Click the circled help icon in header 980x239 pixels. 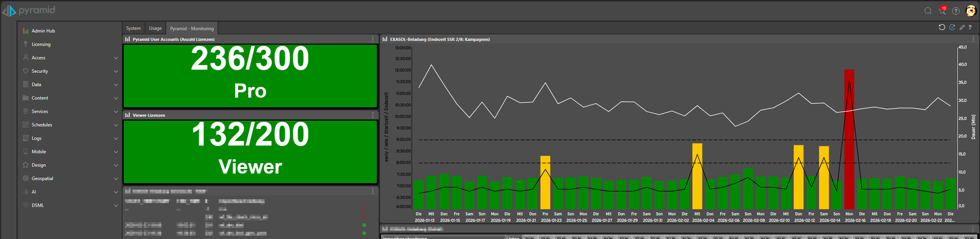pyautogui.click(x=956, y=11)
